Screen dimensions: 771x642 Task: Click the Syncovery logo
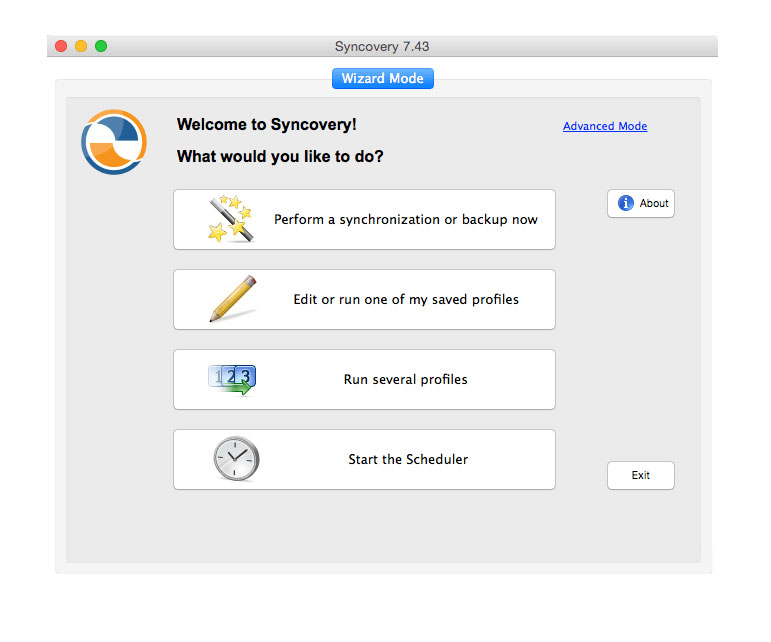[x=113, y=142]
